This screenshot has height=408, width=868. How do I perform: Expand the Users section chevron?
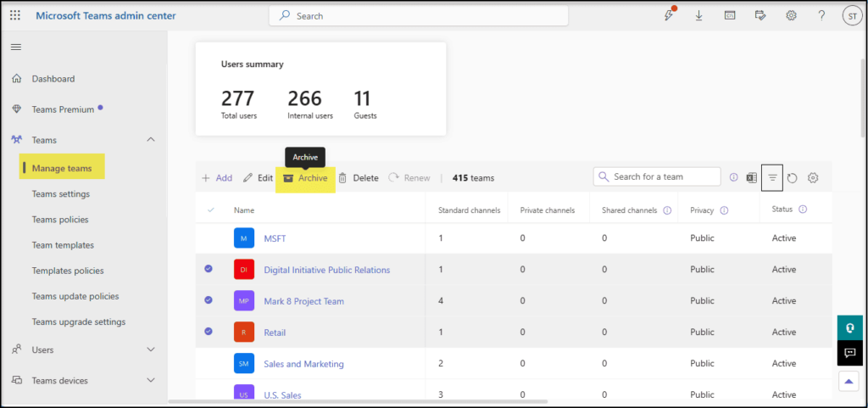[x=151, y=349]
